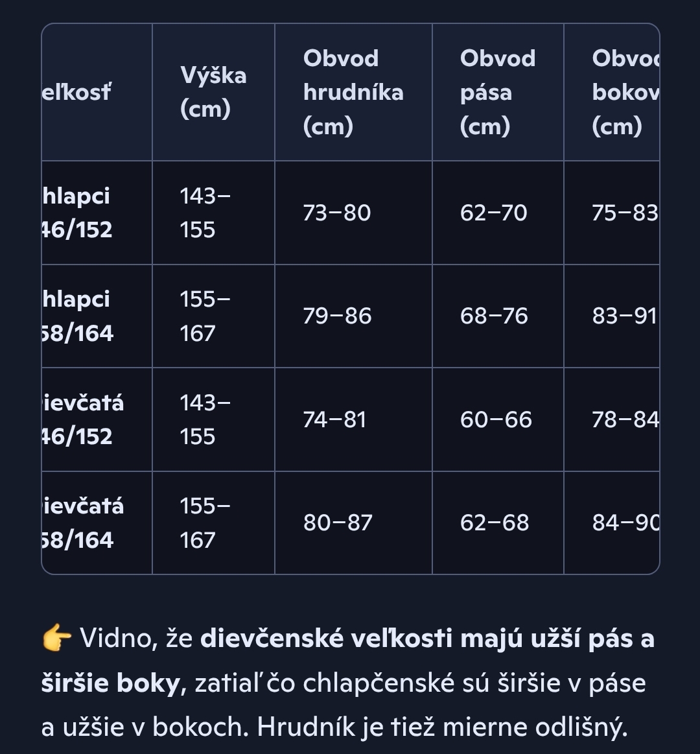Viewport: 700px width, 754px height.
Task: Select waist value 62–68 cell
Action: tap(495, 523)
